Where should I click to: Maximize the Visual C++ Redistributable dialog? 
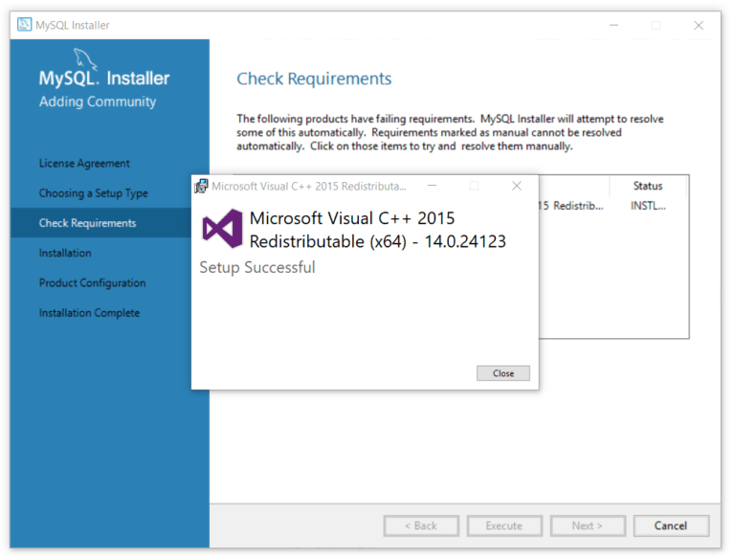tap(475, 186)
